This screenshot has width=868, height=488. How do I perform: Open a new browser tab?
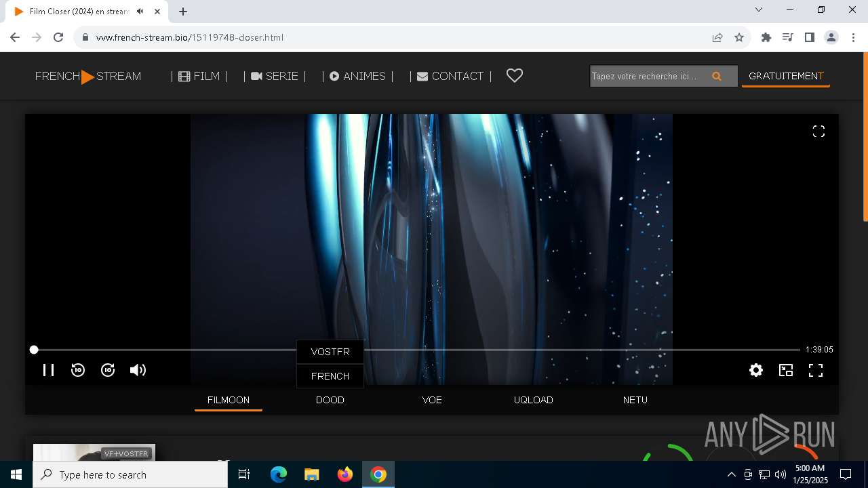click(x=182, y=12)
